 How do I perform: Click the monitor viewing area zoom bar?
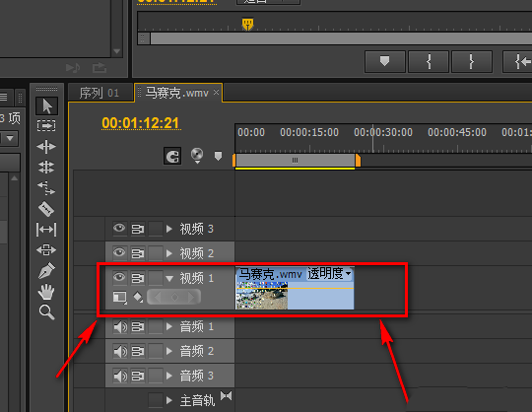[341, 38]
